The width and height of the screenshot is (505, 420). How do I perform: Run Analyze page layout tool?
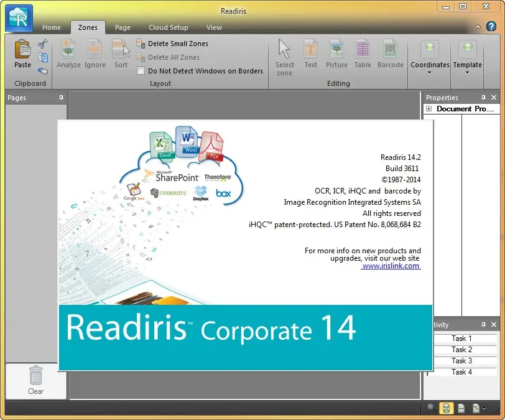[68, 54]
